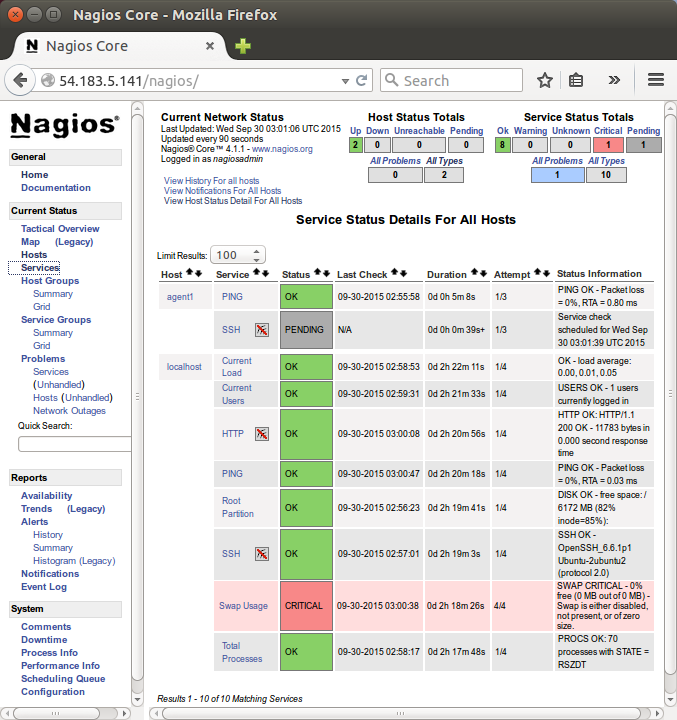Image resolution: width=677 pixels, height=720 pixels.
Task: Click the Limit Results field showing 100
Action: point(238,255)
